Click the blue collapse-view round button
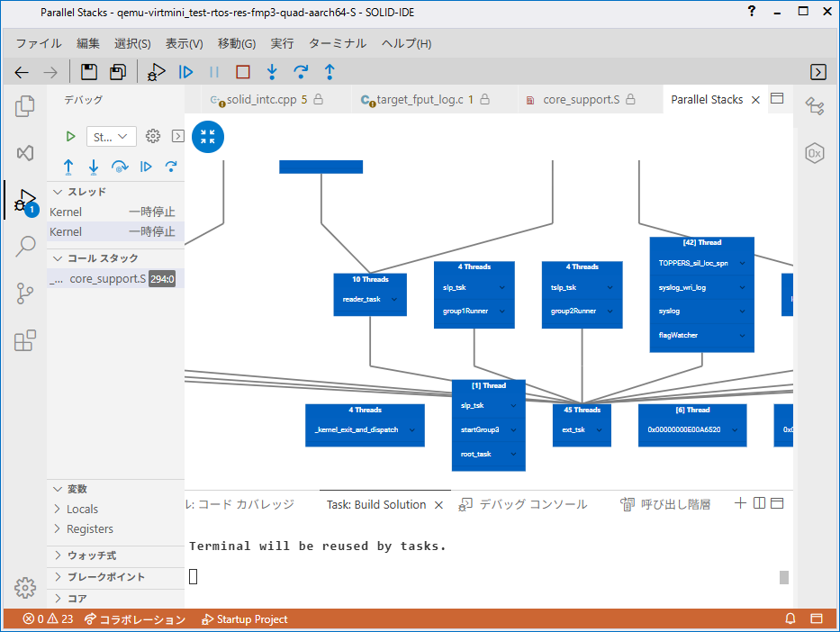The height and width of the screenshot is (632, 840). 208,137
